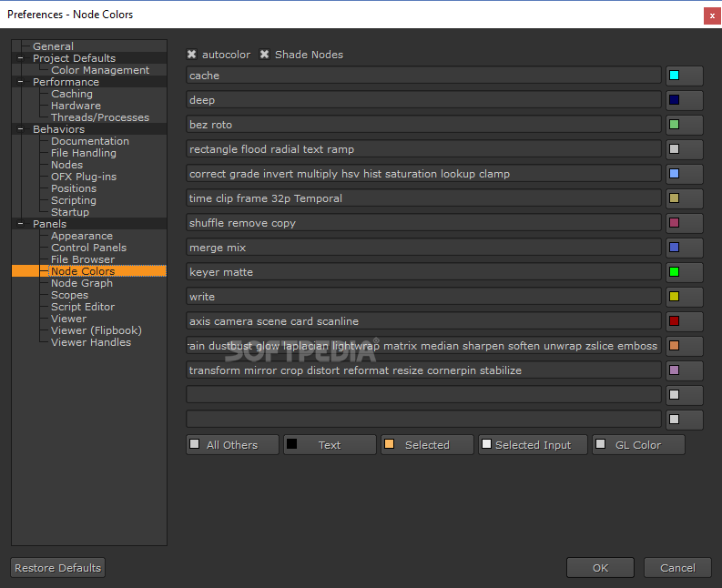Open purple swatch for transform mirror crop

point(685,370)
